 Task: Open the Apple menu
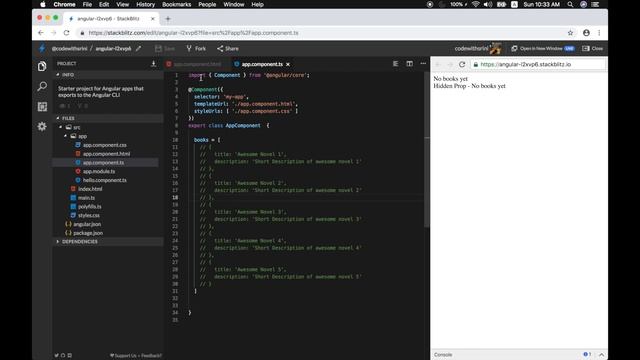[43, 4]
